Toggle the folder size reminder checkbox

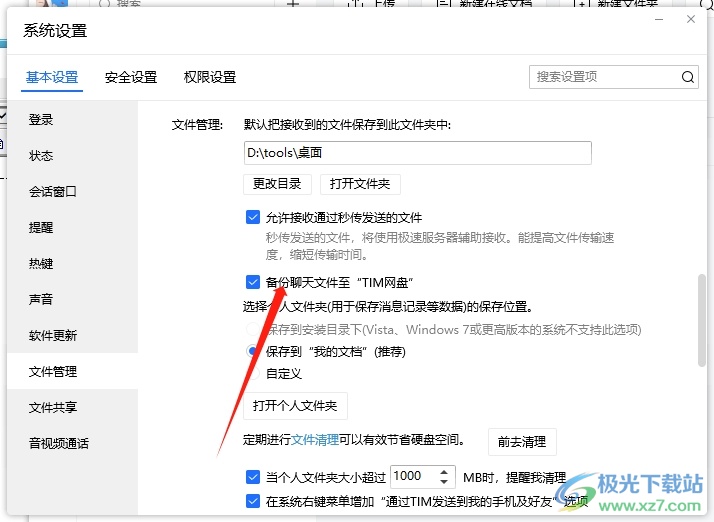pyautogui.click(x=253, y=477)
